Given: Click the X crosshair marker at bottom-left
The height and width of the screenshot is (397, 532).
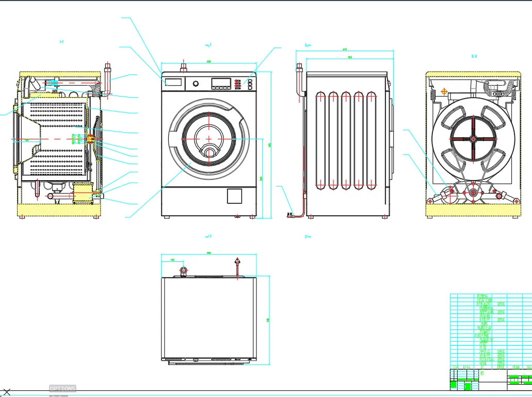Looking at the screenshot, I should click(x=7, y=392).
